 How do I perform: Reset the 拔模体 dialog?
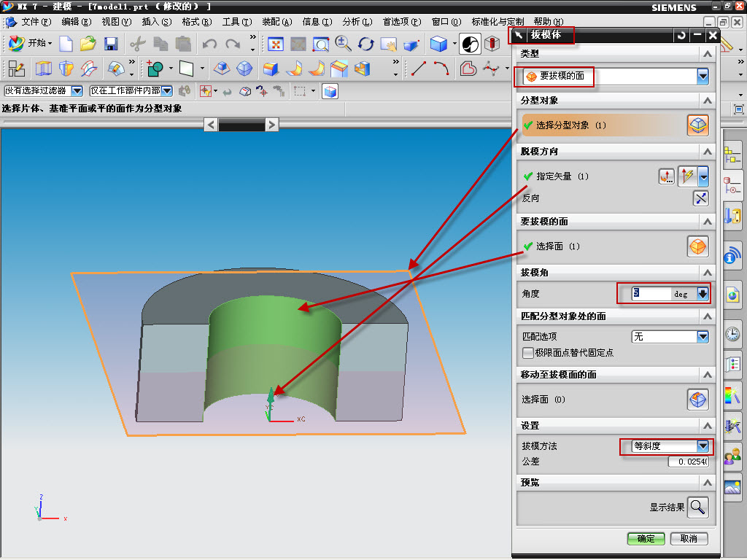point(681,35)
